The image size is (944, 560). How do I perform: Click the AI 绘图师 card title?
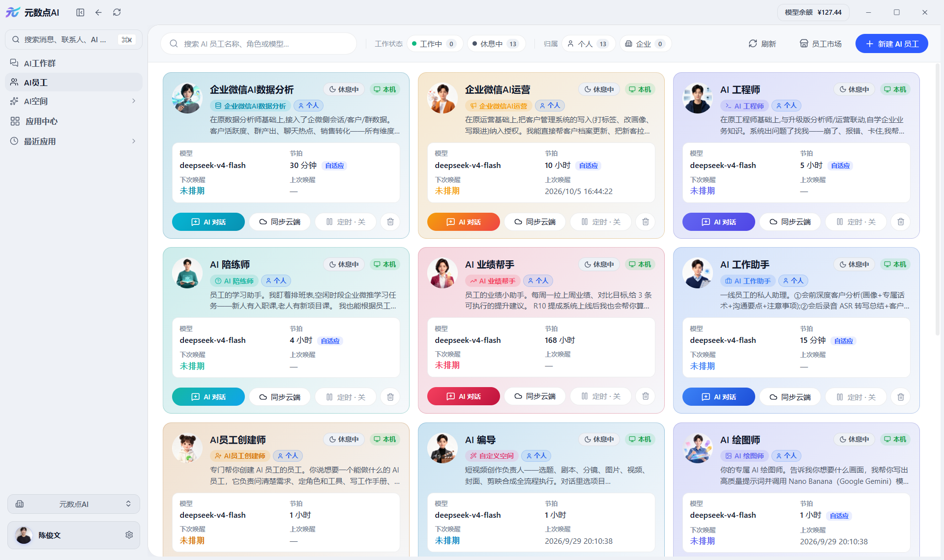[740, 440]
